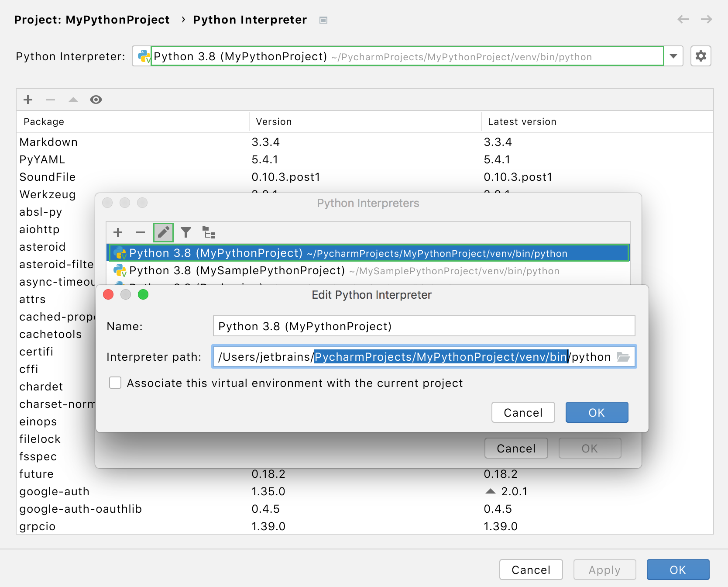Browse for interpreter path via folder icon

click(624, 357)
